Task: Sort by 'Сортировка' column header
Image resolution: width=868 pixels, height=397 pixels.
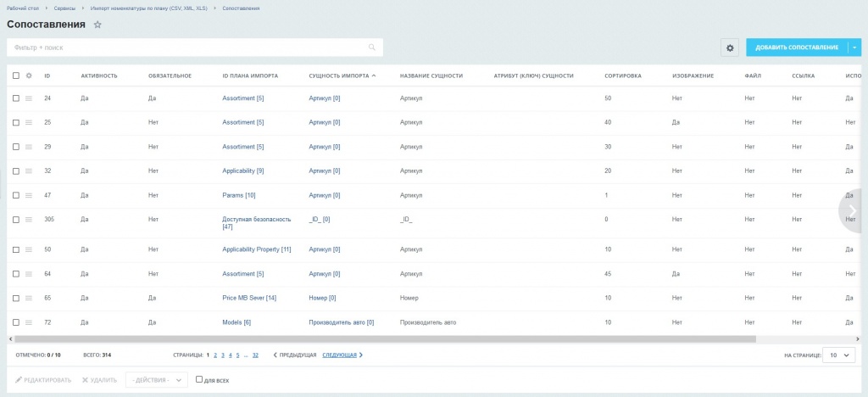Action: 623,75
